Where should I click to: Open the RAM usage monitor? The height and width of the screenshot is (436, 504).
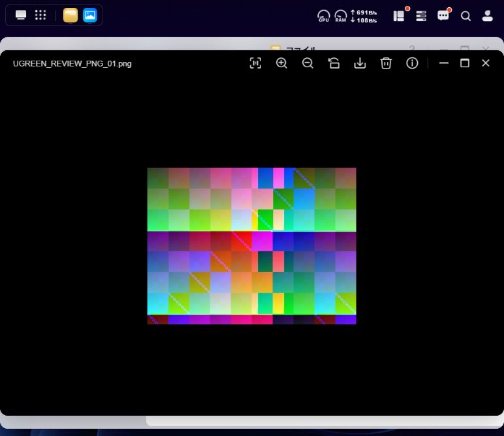[x=341, y=16]
